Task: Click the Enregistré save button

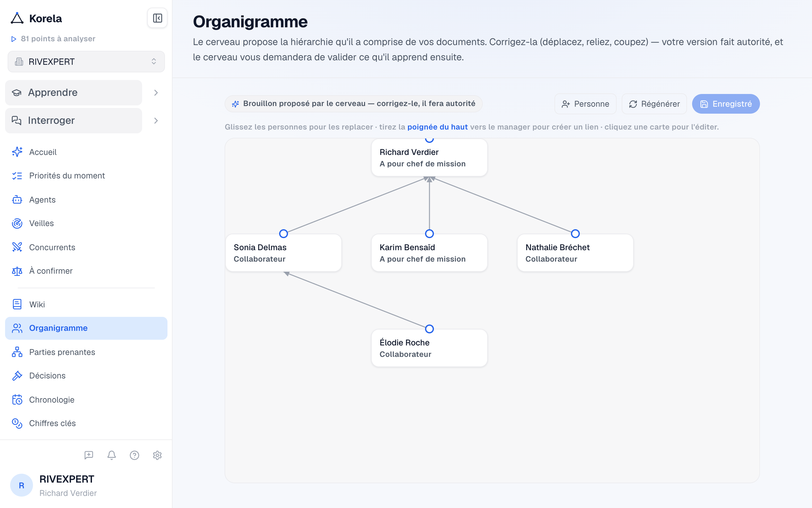Action: (x=726, y=104)
